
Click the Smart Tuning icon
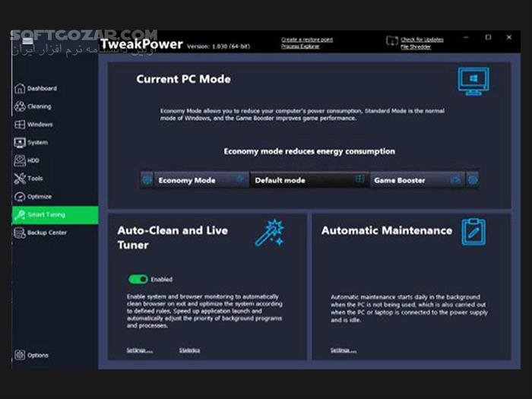[x=20, y=215]
